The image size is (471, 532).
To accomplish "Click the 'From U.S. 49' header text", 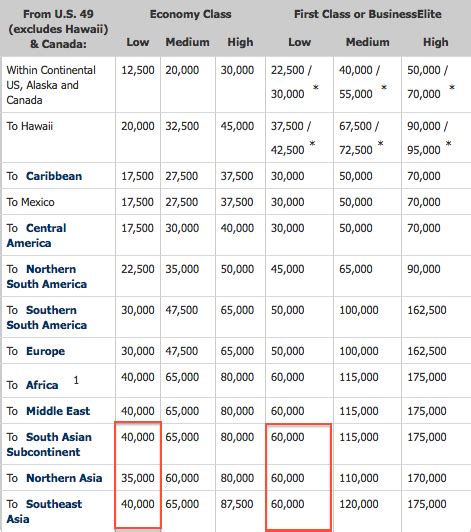I will click(58, 14).
